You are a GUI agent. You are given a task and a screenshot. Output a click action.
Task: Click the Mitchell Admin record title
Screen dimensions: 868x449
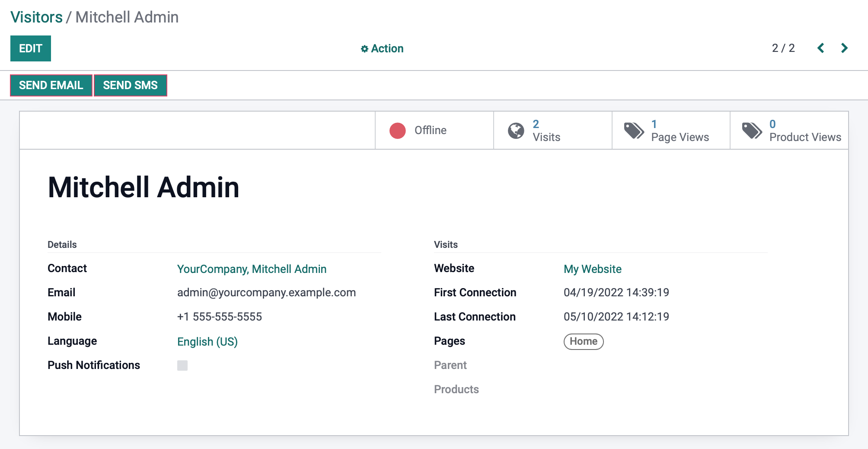(x=144, y=187)
